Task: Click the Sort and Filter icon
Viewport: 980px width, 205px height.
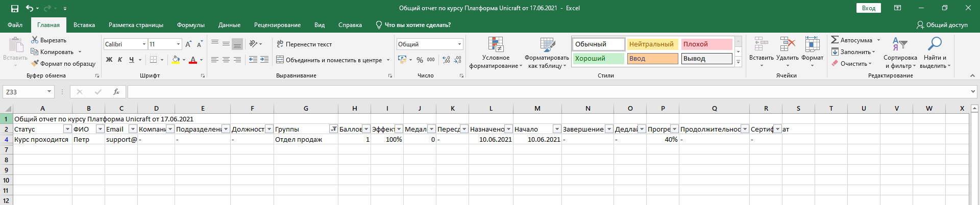Action: click(899, 45)
